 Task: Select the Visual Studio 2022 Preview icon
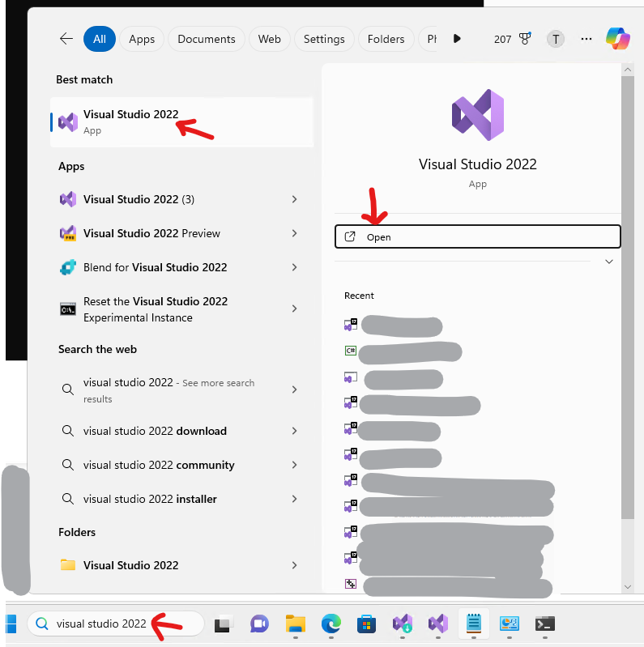click(68, 233)
